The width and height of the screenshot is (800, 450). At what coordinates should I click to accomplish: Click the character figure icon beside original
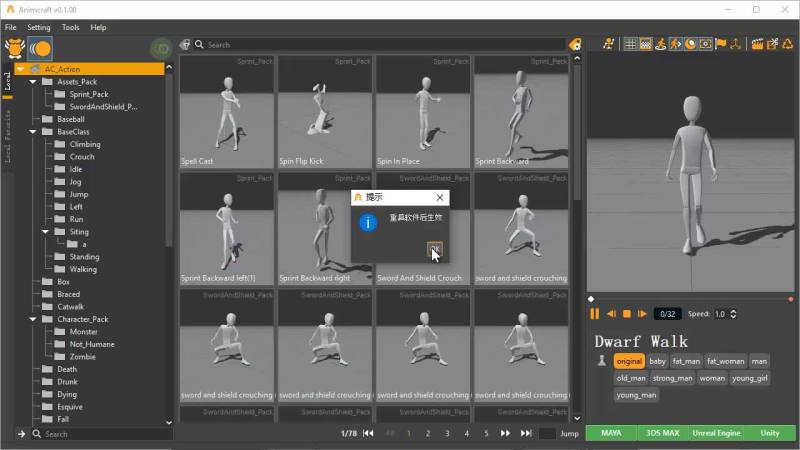click(602, 361)
